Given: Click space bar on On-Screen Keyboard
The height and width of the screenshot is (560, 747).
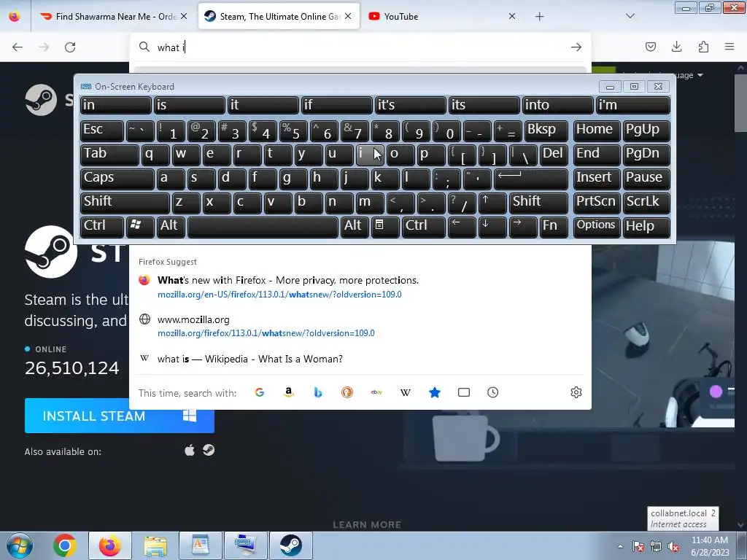Looking at the screenshot, I should 263,227.
